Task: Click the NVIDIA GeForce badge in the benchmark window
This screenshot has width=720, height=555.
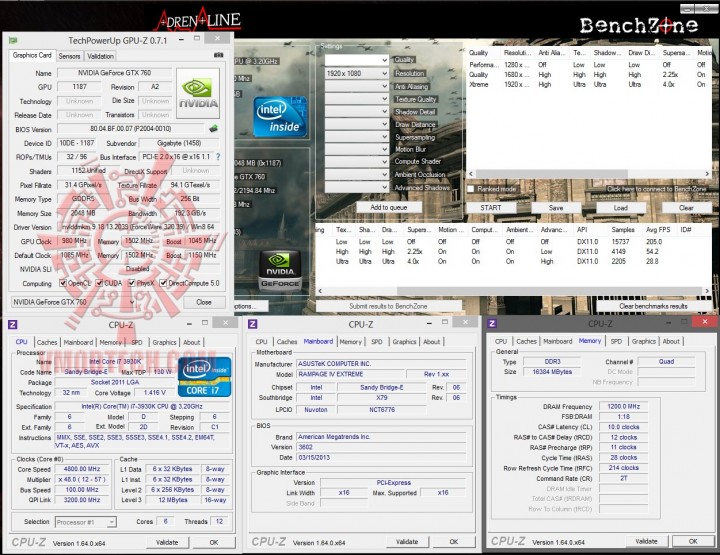Action: 280,271
